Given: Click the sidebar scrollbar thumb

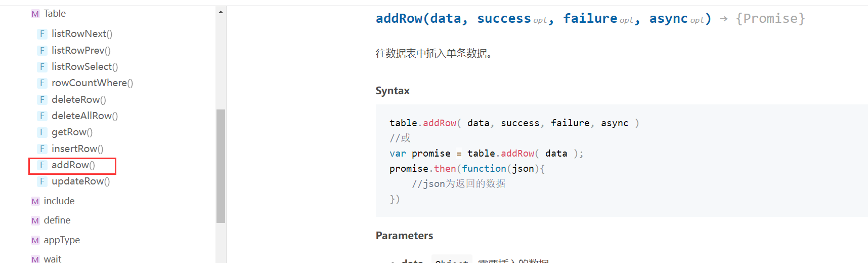Looking at the screenshot, I should coord(221,166).
